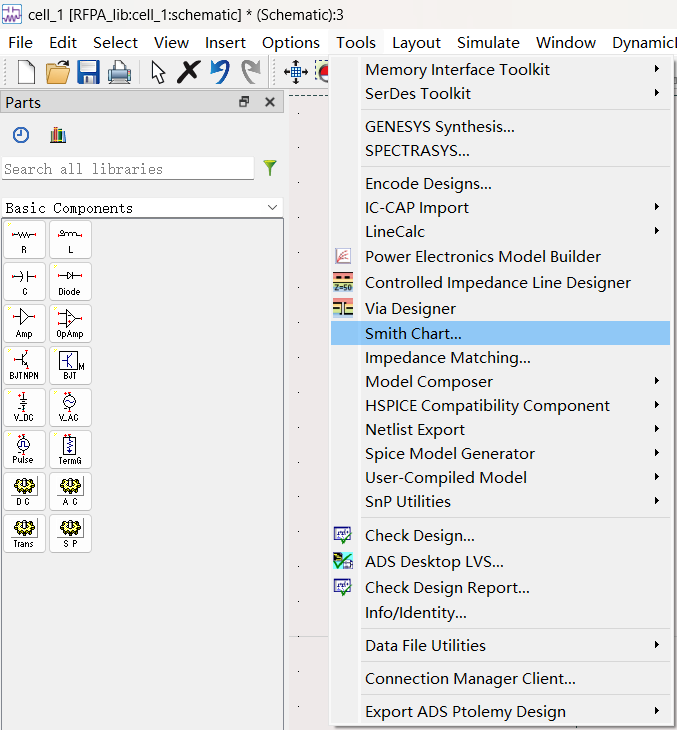This screenshot has height=730, width=677.
Task: Expand SerDes Toolkit submenu
Action: (x=501, y=94)
